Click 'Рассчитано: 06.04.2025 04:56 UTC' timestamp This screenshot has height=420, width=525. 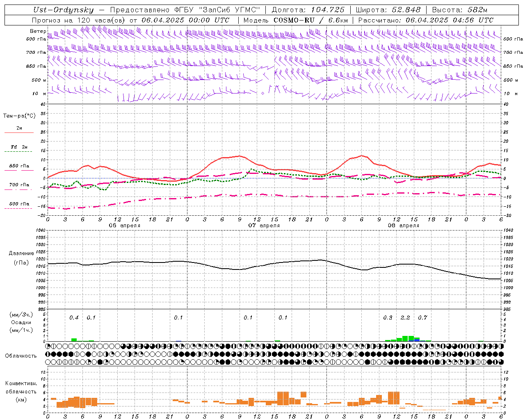(x=426, y=20)
